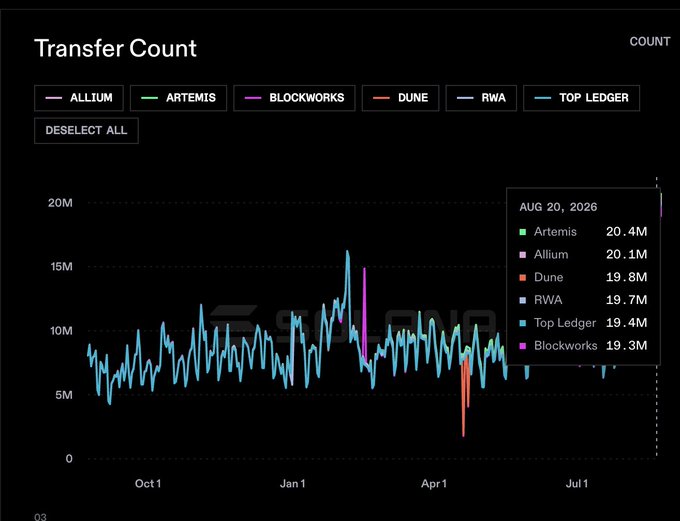Click the 0 y-axis label
This screenshot has width=680, height=521.
tap(69, 459)
